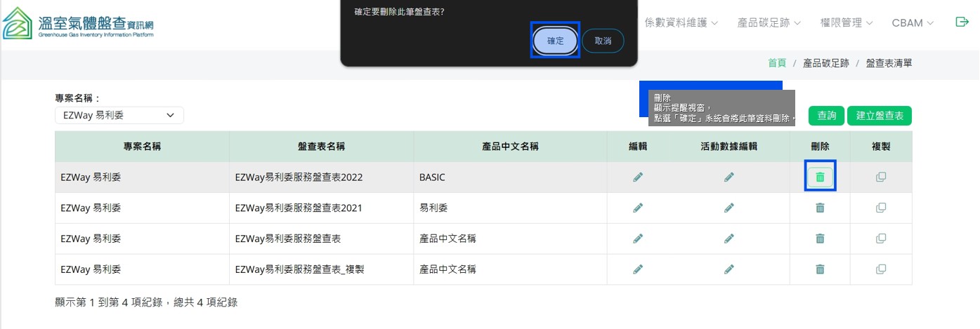The image size is (980, 329).
Task: Open the 專案名稱 EZWay 易利委 dropdown
Action: pos(119,115)
